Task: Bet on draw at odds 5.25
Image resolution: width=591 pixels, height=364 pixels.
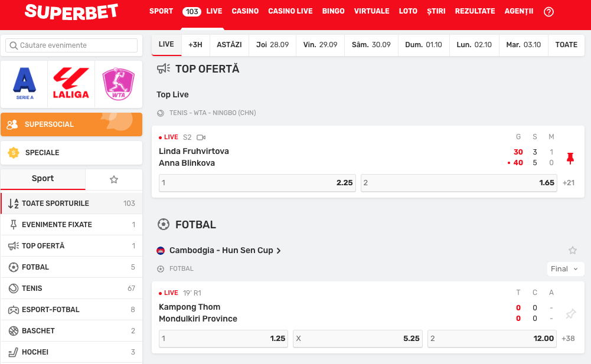Action: (357, 339)
